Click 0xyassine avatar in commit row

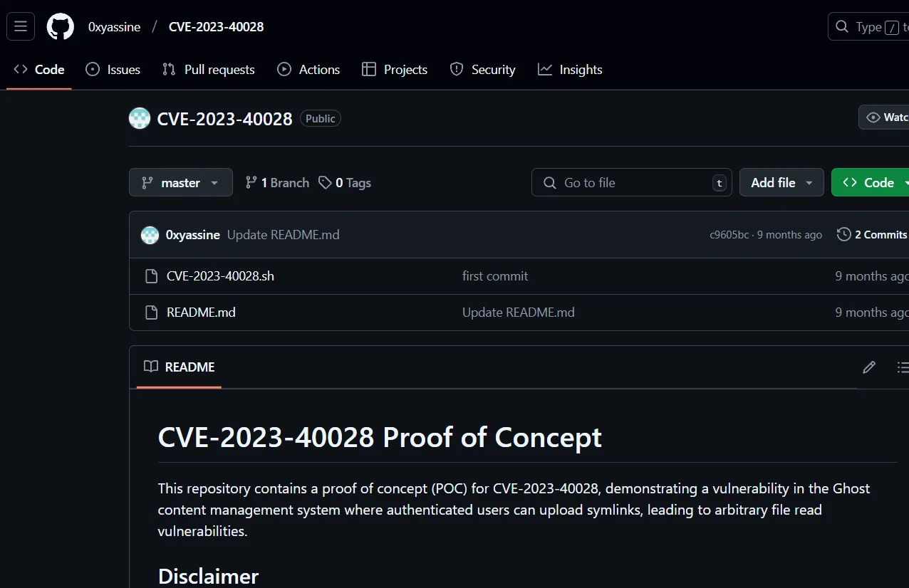click(150, 235)
